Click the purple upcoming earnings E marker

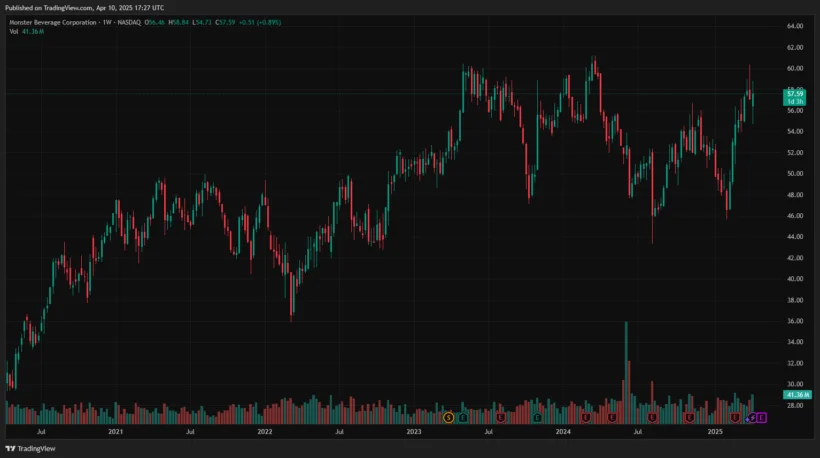click(x=761, y=418)
